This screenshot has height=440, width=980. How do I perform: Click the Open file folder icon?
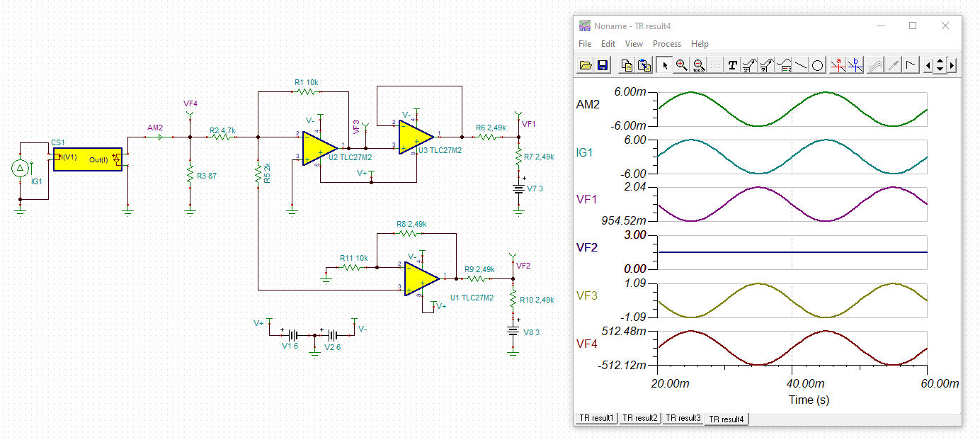coord(586,65)
